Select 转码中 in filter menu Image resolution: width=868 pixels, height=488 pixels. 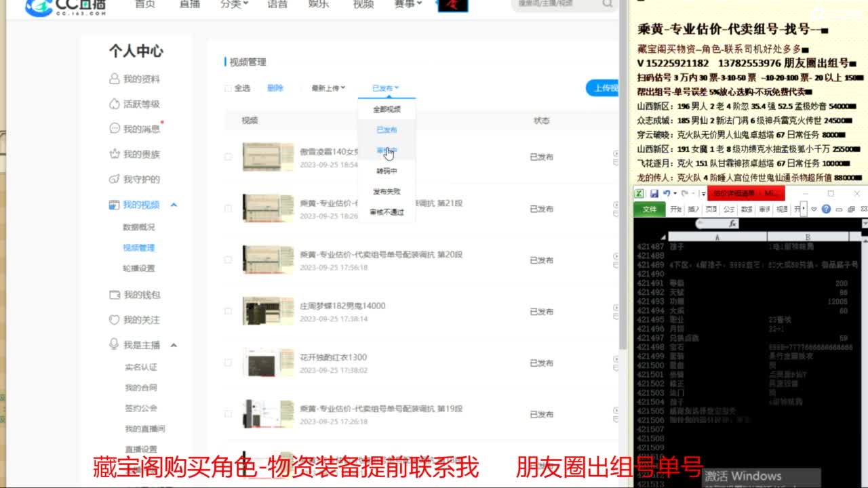[x=387, y=171]
